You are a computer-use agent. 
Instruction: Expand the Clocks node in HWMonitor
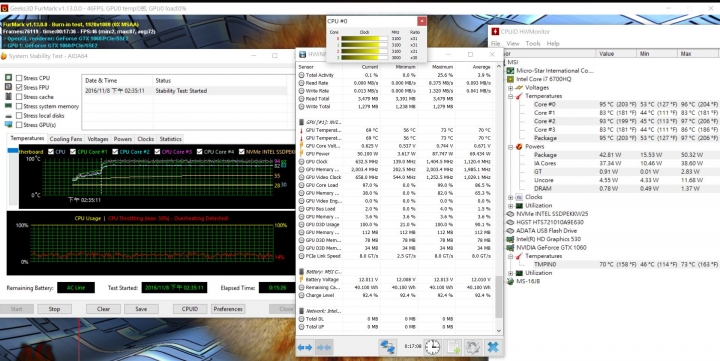tap(511, 197)
